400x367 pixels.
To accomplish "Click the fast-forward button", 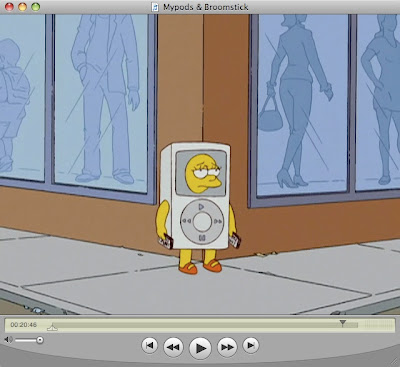I will coord(227,347).
